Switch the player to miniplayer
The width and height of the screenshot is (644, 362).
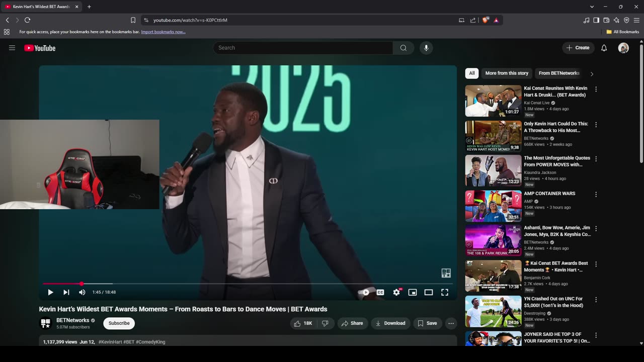413,292
